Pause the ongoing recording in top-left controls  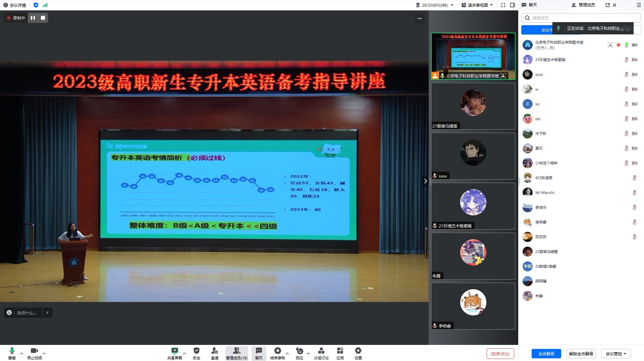33,18
